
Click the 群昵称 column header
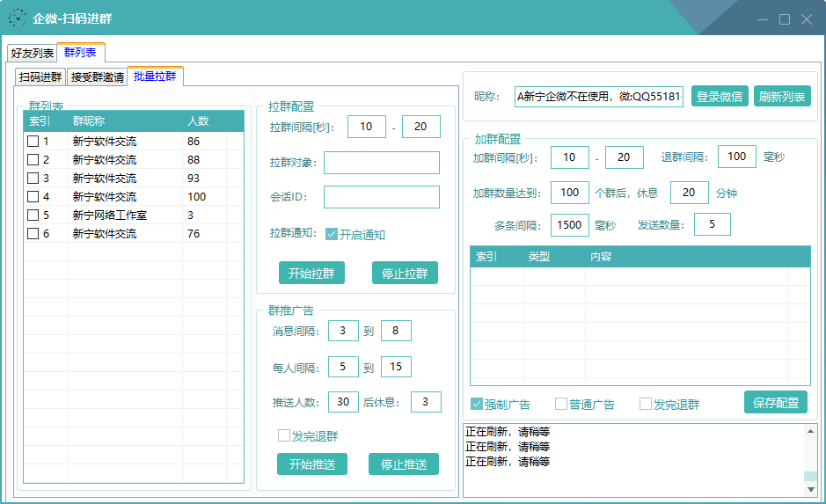click(x=126, y=121)
